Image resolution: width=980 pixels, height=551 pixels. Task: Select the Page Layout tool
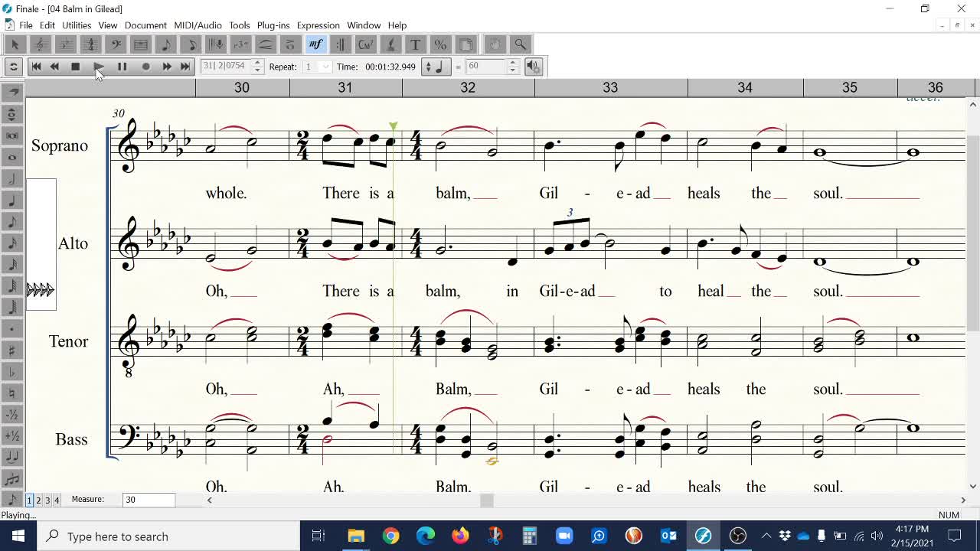pos(465,44)
